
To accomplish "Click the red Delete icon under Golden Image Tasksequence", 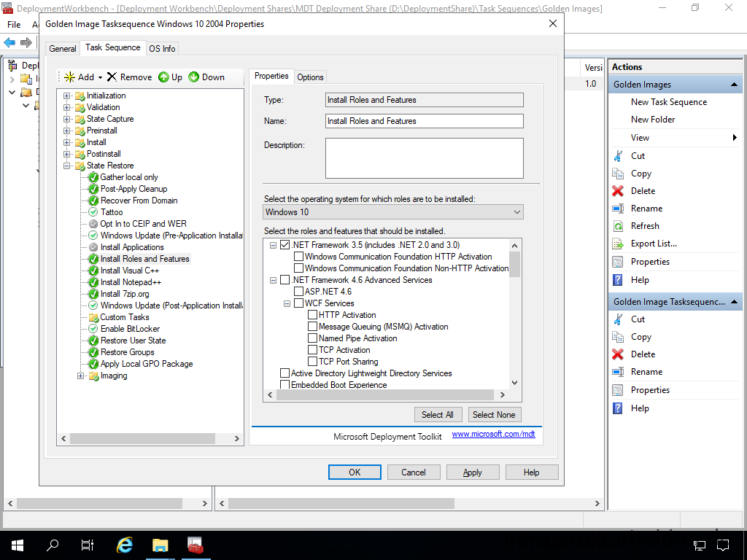I will pyautogui.click(x=618, y=354).
